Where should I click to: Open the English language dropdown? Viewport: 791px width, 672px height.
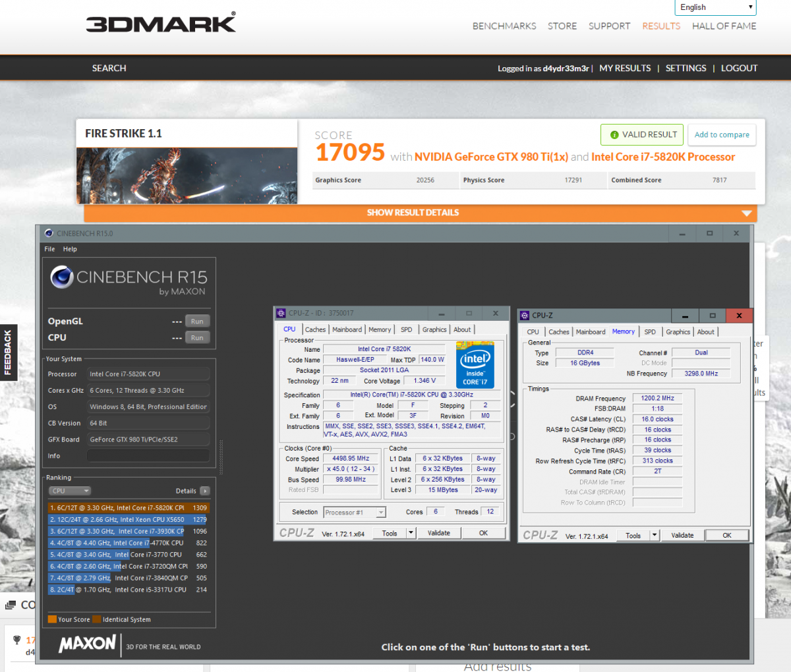715,7
